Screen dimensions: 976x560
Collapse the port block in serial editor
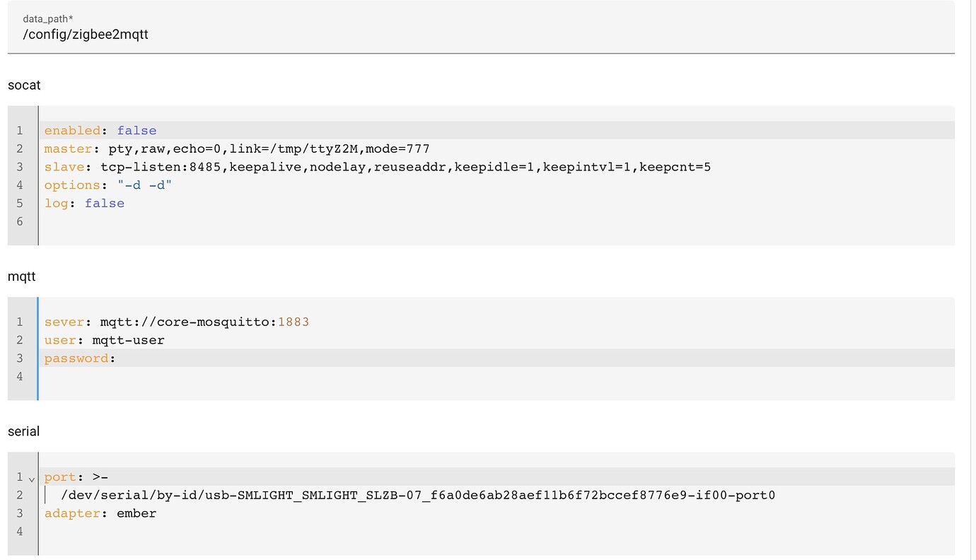tap(32, 479)
